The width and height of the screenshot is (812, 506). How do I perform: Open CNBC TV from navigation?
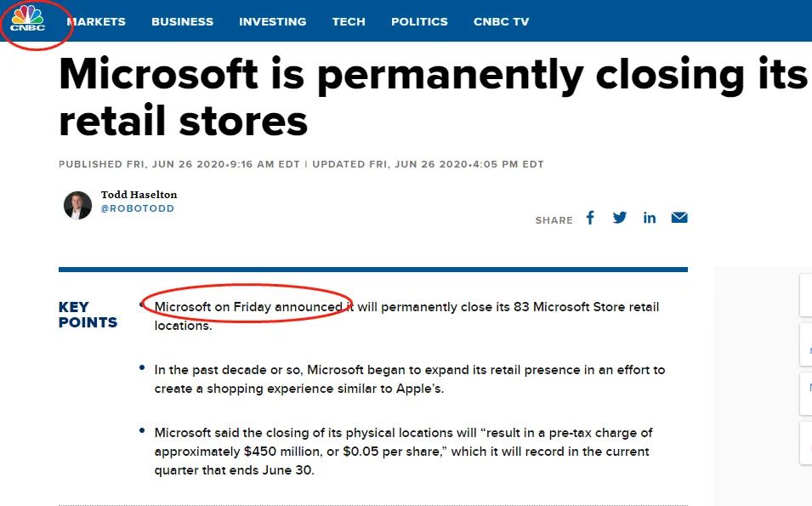pos(501,21)
